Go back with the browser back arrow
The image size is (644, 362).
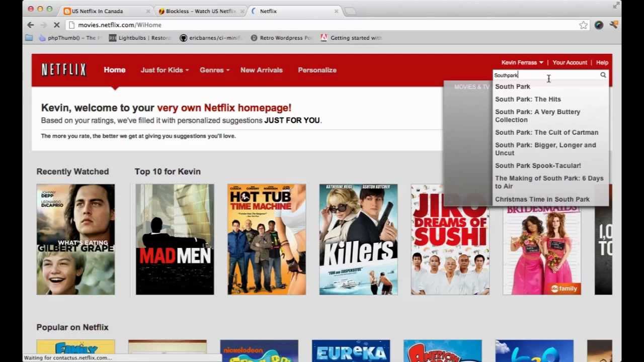(31, 25)
